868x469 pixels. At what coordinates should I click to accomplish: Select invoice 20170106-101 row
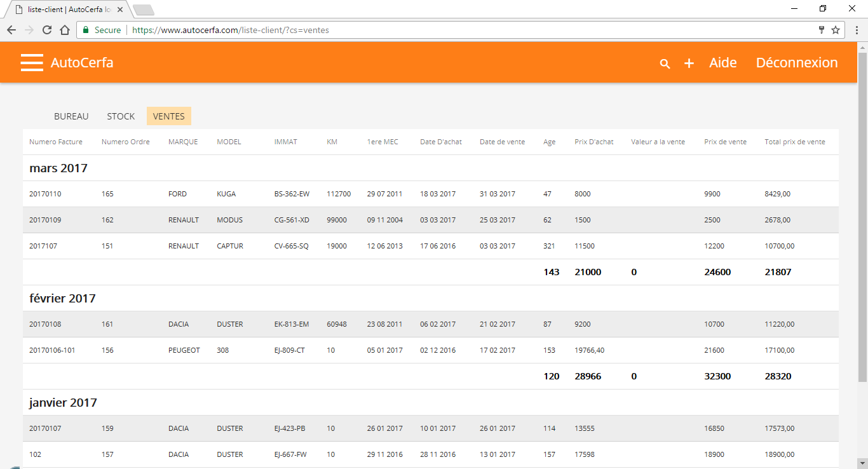pyautogui.click(x=431, y=350)
